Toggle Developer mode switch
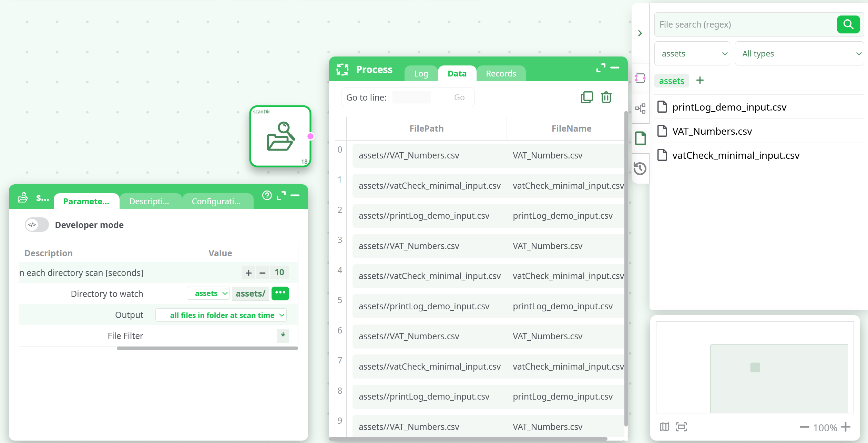The height and width of the screenshot is (443, 868). tap(37, 225)
